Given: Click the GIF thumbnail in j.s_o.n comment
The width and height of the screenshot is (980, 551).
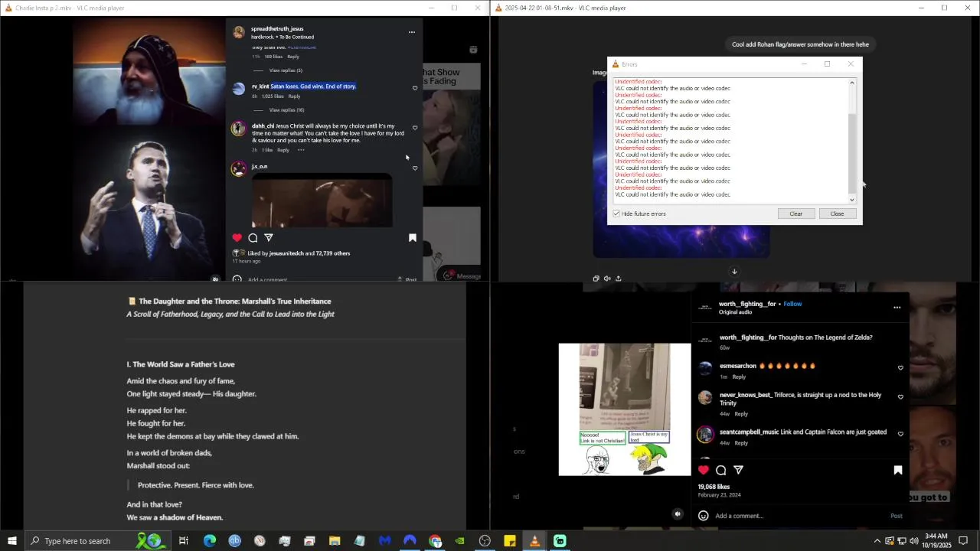Looking at the screenshot, I should point(322,201).
